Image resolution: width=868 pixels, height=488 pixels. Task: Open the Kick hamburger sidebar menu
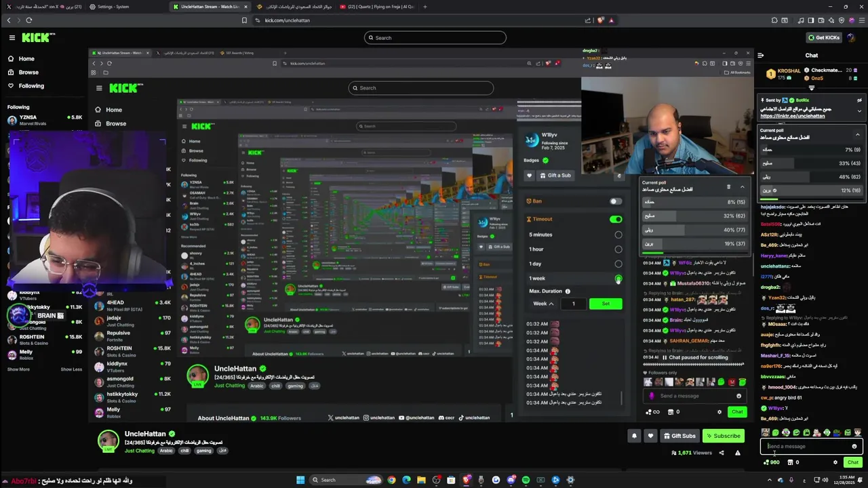coord(12,38)
